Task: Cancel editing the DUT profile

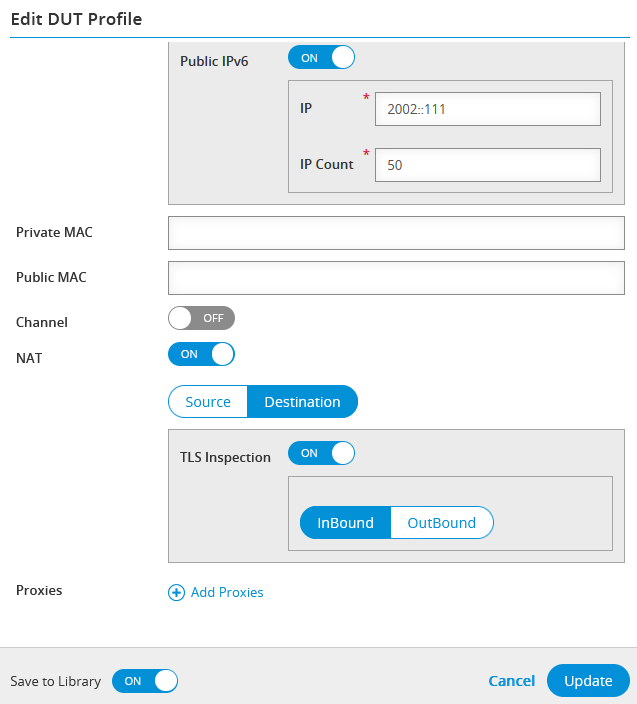Action: click(x=511, y=681)
